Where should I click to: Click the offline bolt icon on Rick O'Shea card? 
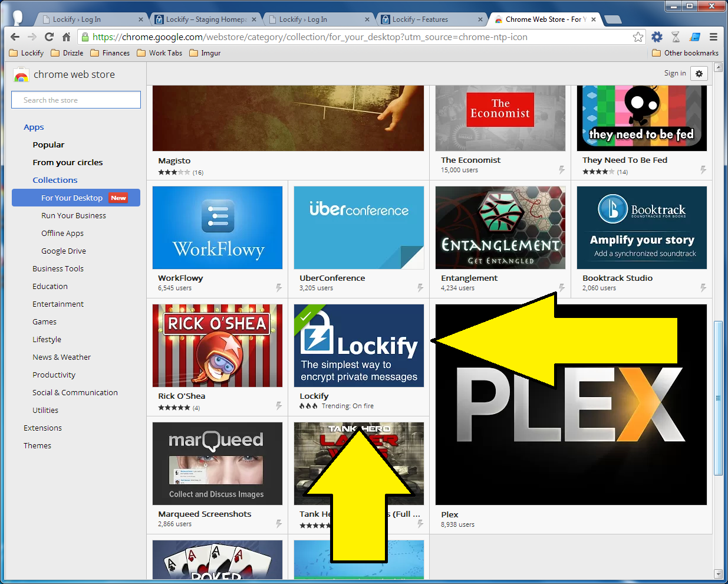point(279,406)
